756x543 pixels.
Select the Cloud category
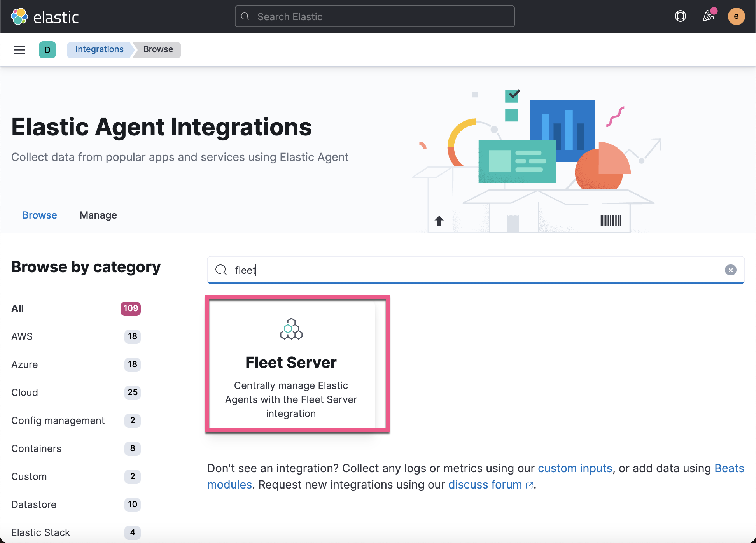[x=76, y=392]
